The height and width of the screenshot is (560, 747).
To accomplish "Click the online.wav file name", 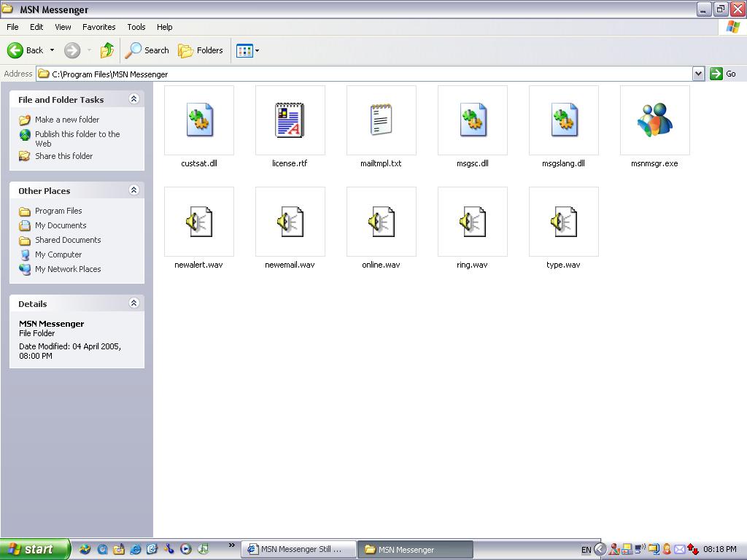I will [381, 265].
